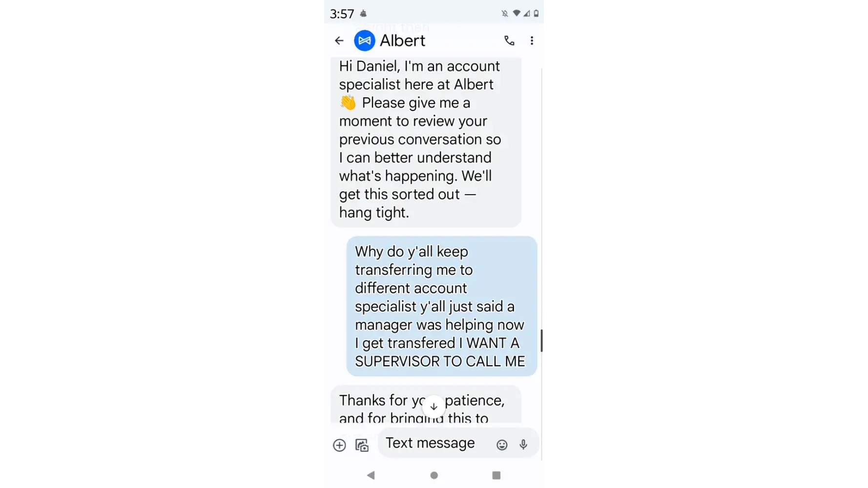Tap Android back navigation triangle

click(371, 475)
